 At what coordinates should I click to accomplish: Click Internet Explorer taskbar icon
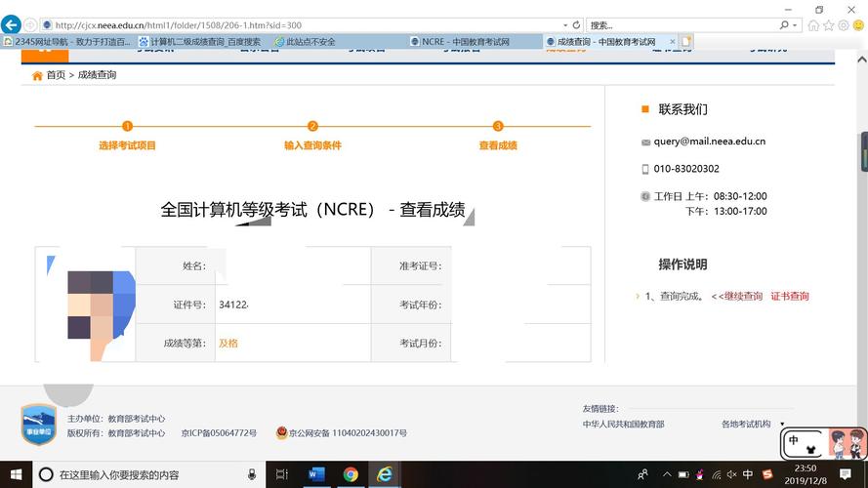click(385, 474)
